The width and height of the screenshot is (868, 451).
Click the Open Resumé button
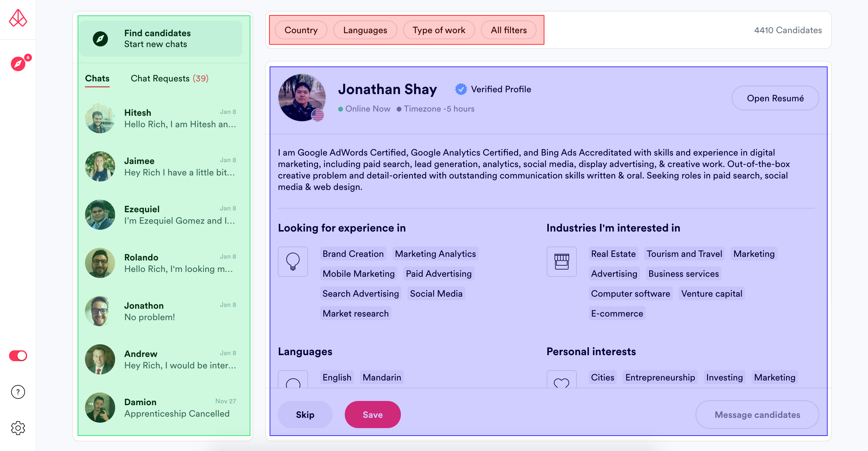pos(775,98)
